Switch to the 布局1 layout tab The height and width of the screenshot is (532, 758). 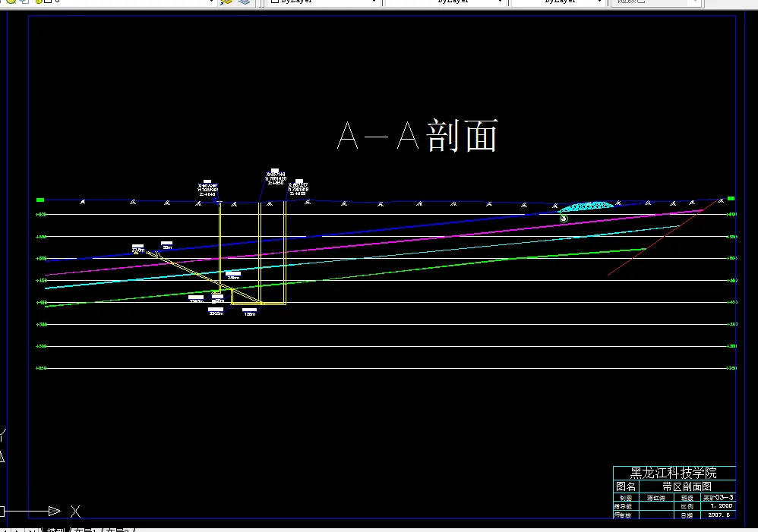point(86,530)
